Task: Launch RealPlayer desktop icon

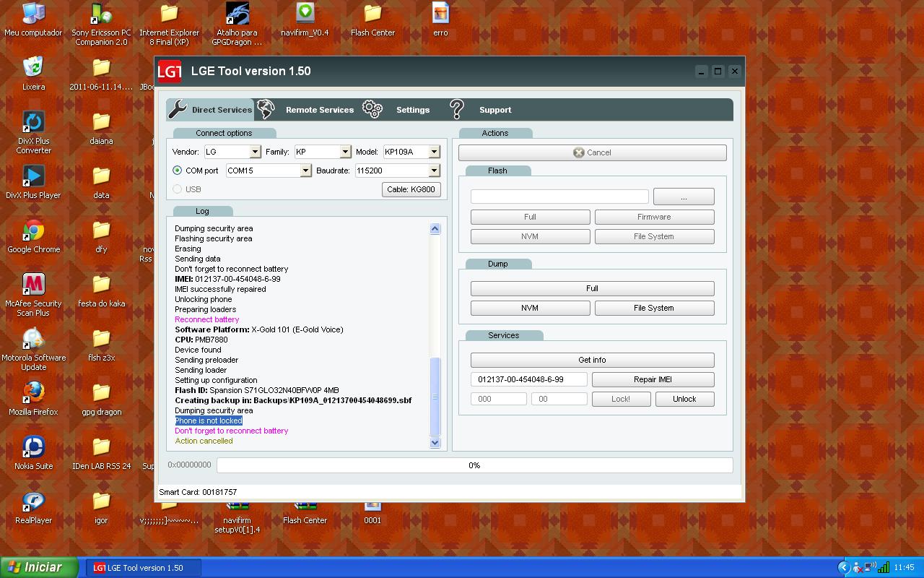Action: [x=33, y=507]
